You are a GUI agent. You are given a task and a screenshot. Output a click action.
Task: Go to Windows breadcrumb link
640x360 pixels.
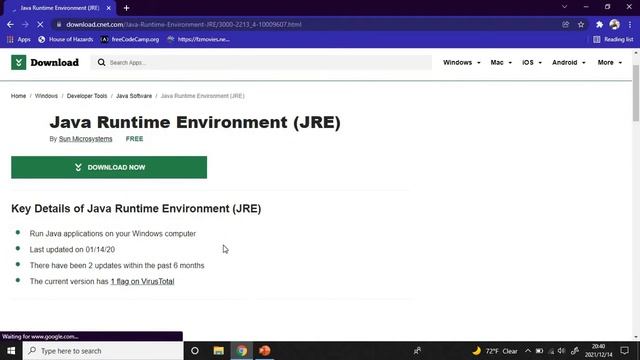point(46,96)
